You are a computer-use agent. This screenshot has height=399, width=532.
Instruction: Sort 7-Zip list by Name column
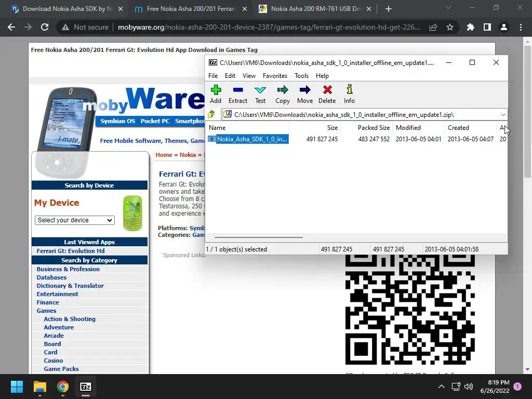(248, 128)
